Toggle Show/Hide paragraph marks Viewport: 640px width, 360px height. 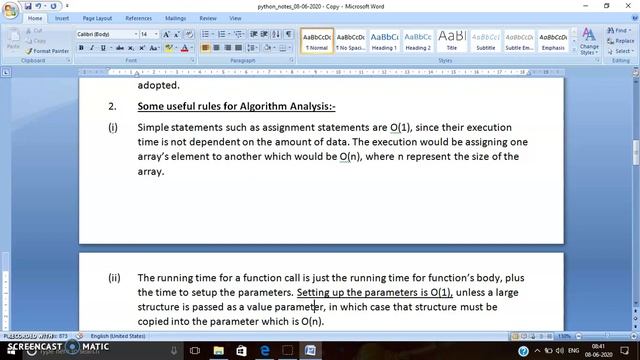click(x=289, y=34)
